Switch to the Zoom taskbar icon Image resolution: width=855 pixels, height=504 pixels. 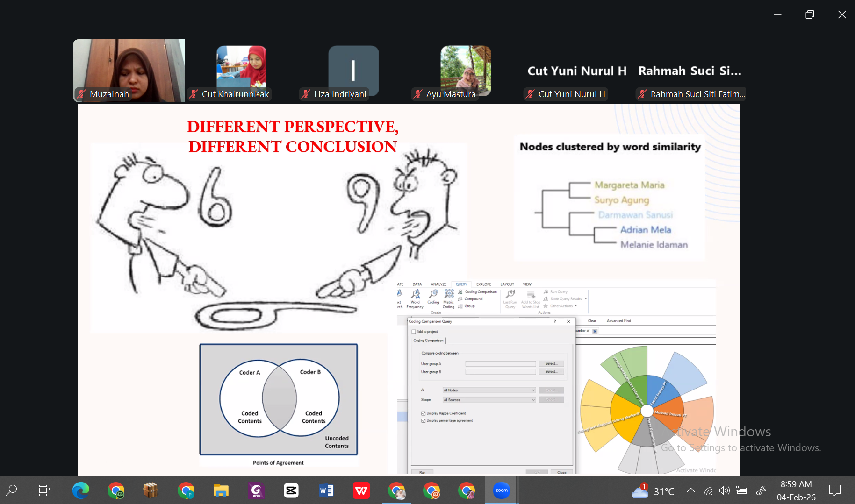[x=501, y=490]
